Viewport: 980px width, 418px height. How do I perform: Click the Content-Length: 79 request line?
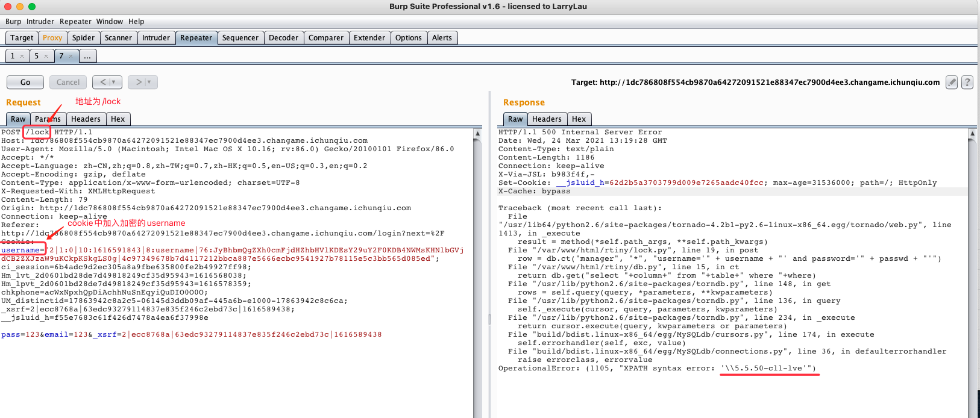45,200
